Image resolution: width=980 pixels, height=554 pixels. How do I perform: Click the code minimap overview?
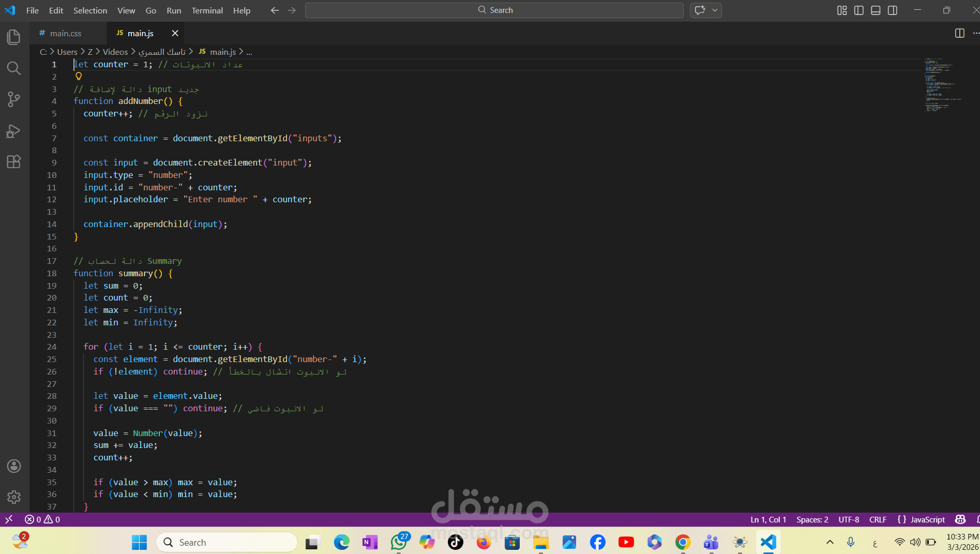click(944, 85)
